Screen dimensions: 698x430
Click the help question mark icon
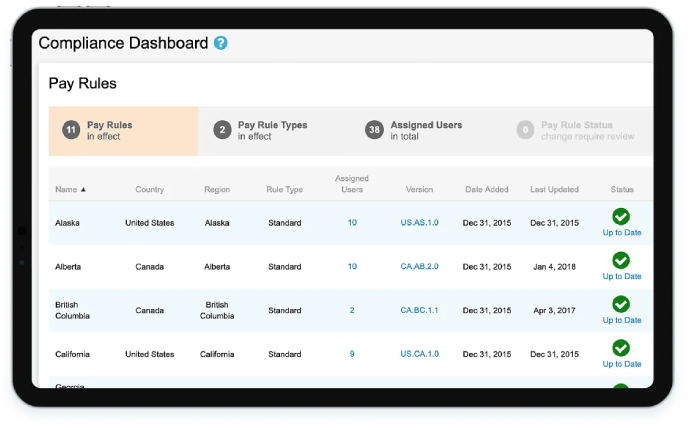221,43
